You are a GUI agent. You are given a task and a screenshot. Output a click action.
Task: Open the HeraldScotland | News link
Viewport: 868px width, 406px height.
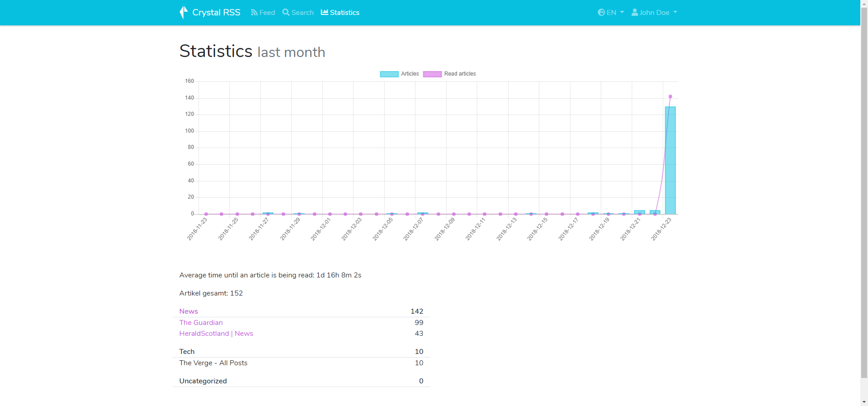(216, 334)
